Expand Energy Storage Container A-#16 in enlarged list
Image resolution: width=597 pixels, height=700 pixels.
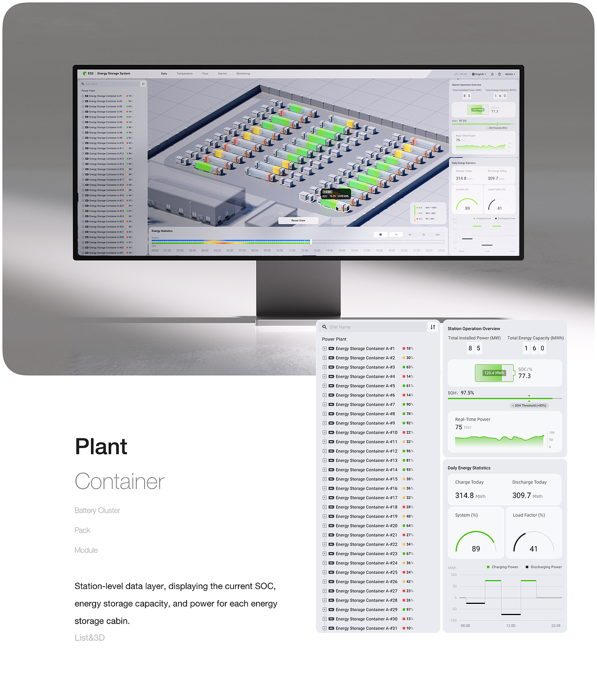pyautogui.click(x=325, y=488)
